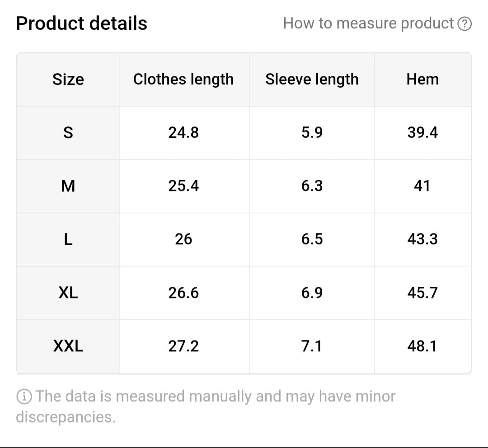Click the XXL size row label
488x448 pixels.
tap(68, 346)
